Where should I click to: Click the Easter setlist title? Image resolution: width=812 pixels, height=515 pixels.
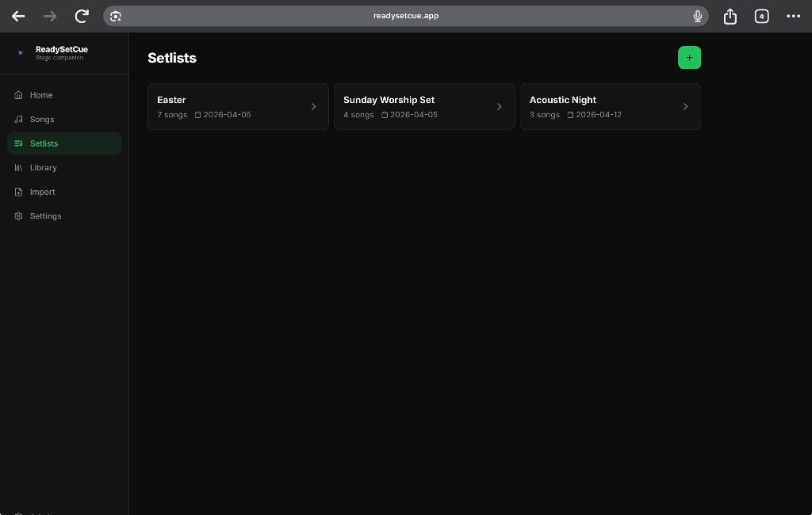click(x=171, y=100)
